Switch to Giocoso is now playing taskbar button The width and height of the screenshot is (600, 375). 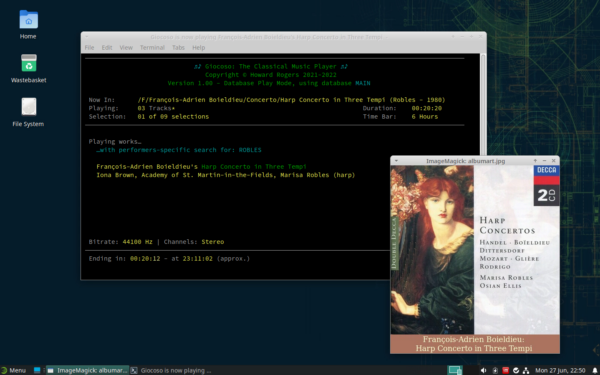point(171,370)
